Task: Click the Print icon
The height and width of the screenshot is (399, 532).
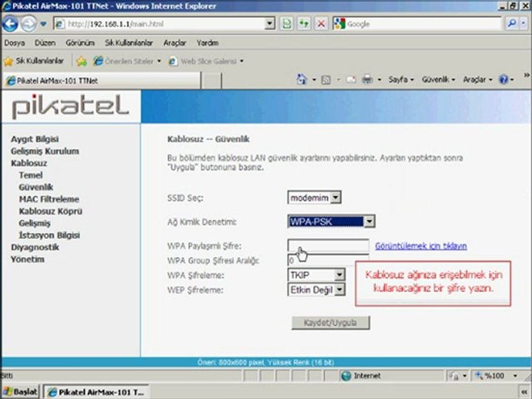Action: pyautogui.click(x=367, y=80)
